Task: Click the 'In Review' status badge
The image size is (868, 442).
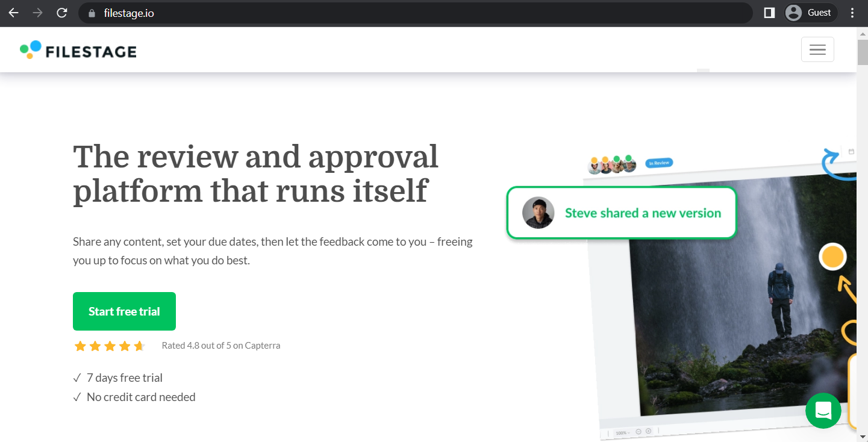Action: tap(659, 163)
